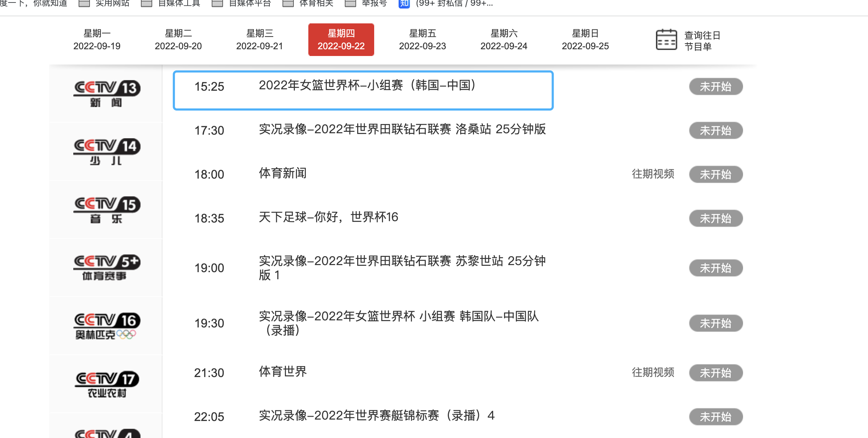Switch to 星期日 2022-09-25 tab
Viewport: 868px width, 438px height.
[586, 40]
